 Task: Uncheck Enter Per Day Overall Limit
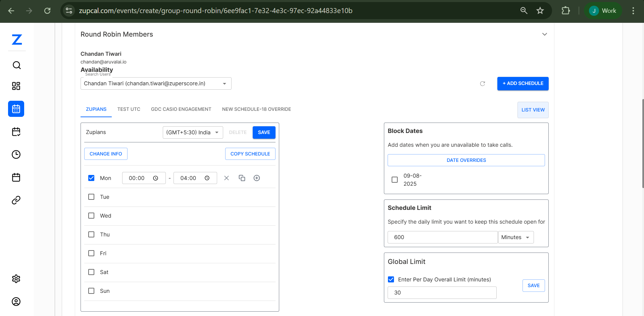coord(391,279)
